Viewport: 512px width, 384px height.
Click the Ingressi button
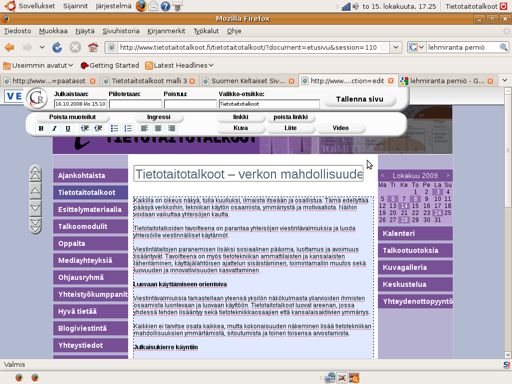tap(158, 117)
